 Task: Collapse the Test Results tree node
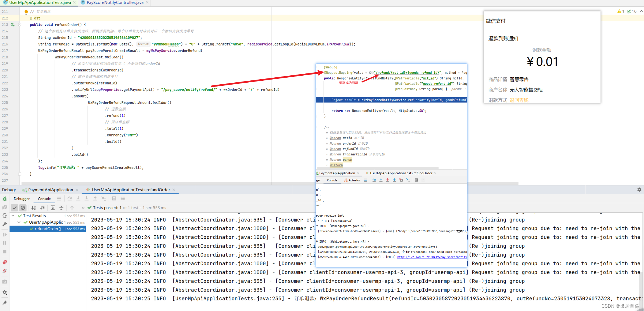click(x=13, y=216)
